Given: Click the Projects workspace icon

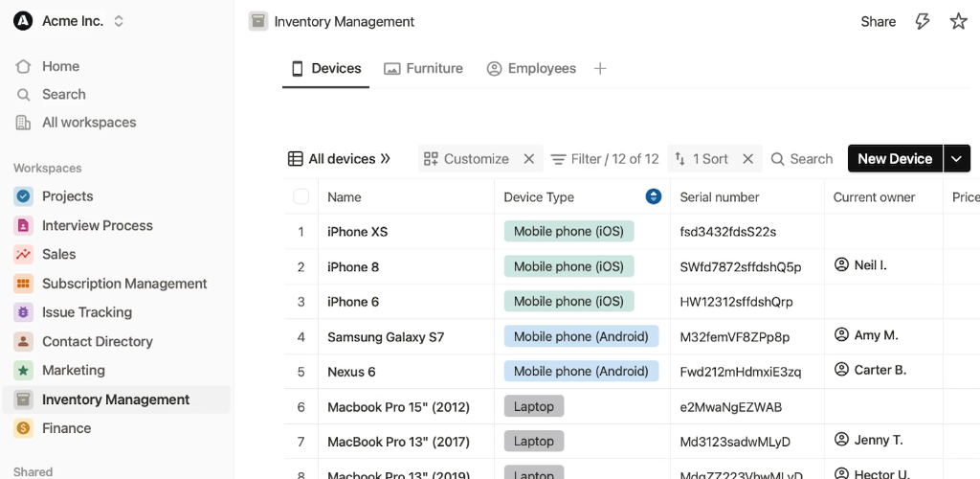Looking at the screenshot, I should [x=23, y=196].
